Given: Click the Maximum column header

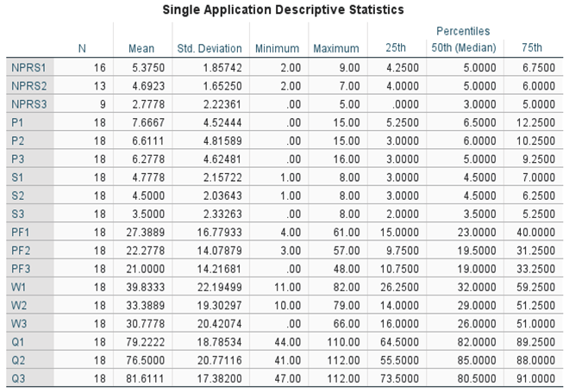Looking at the screenshot, I should point(336,48).
